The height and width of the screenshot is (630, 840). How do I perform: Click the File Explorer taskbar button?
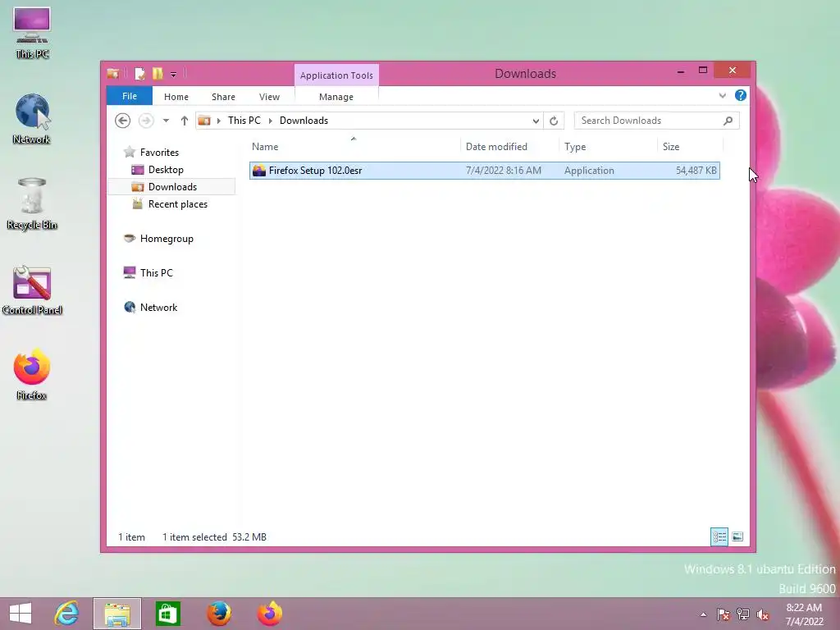(x=117, y=614)
